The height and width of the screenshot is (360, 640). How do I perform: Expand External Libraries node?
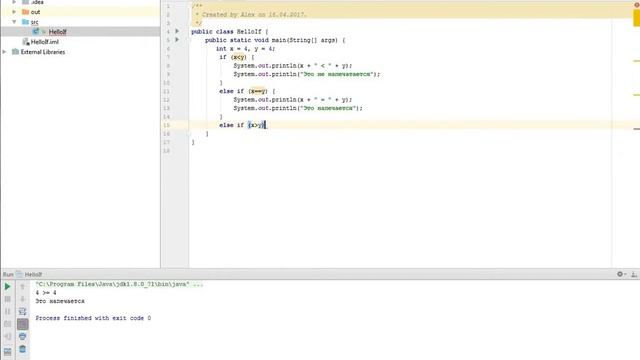(x=4, y=52)
